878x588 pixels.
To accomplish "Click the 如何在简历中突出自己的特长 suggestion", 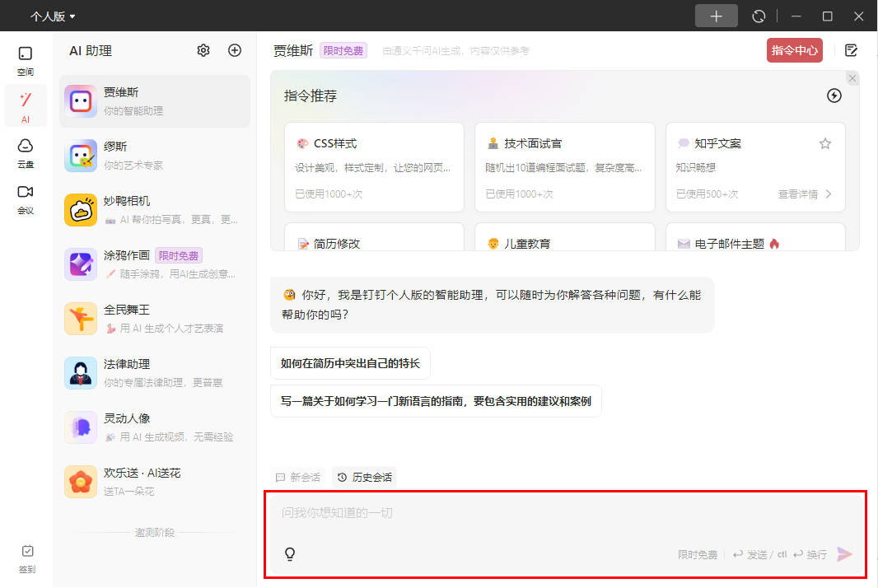I will pyautogui.click(x=349, y=362).
